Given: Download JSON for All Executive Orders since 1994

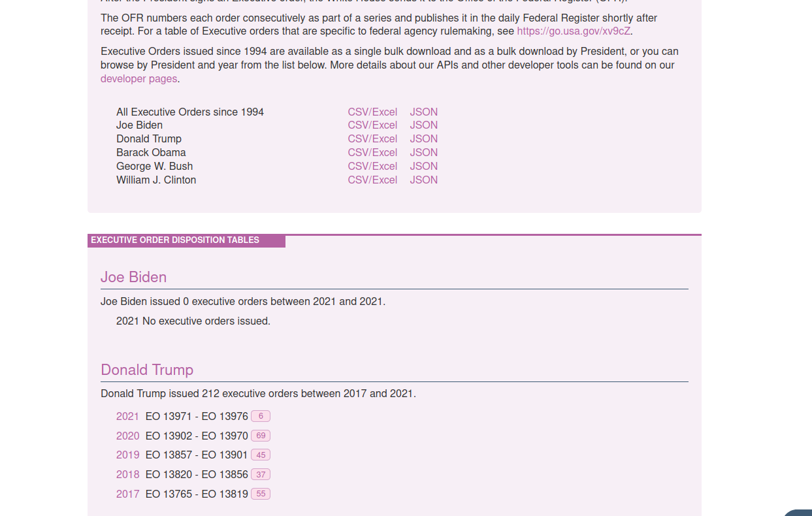Looking at the screenshot, I should click(423, 112).
